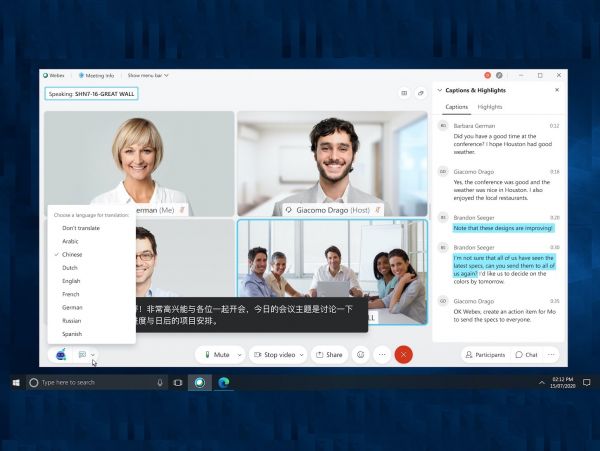Open the Windows Start menu
Screen dimensions: 600x451
(16, 383)
